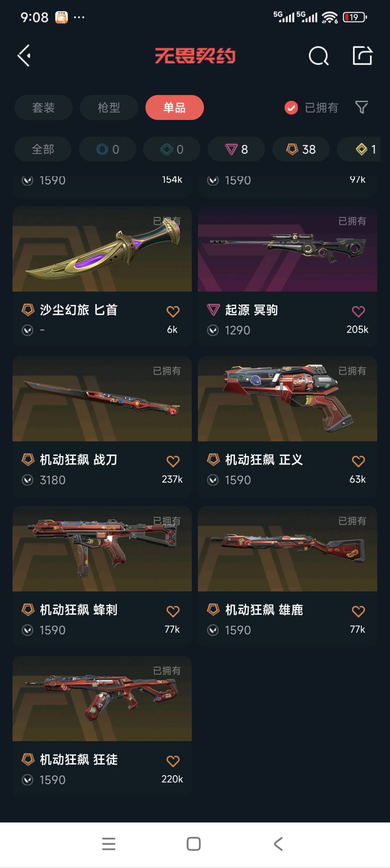Open 机动狂飙 蜂刺 item title
Image resolution: width=390 pixels, height=868 pixels.
[78, 610]
